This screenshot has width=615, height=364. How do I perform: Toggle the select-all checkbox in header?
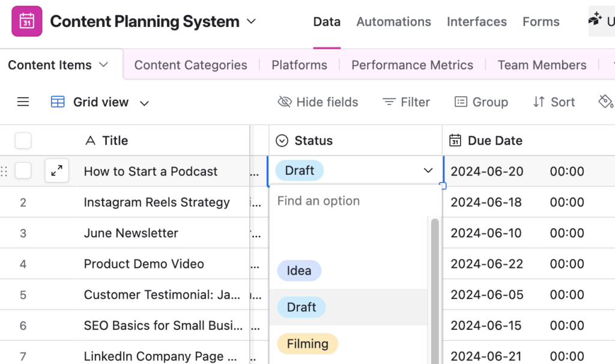(x=23, y=141)
